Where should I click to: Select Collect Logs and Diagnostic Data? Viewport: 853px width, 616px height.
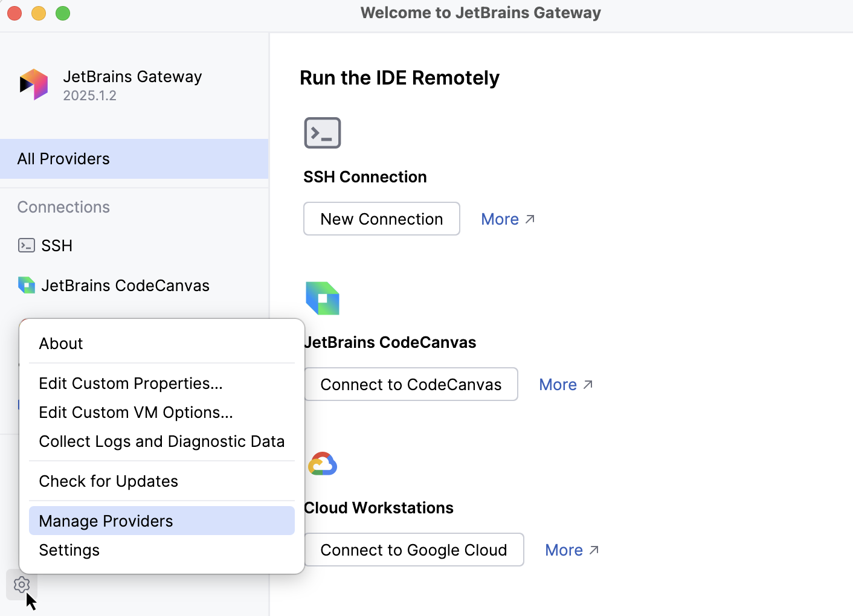tap(162, 441)
